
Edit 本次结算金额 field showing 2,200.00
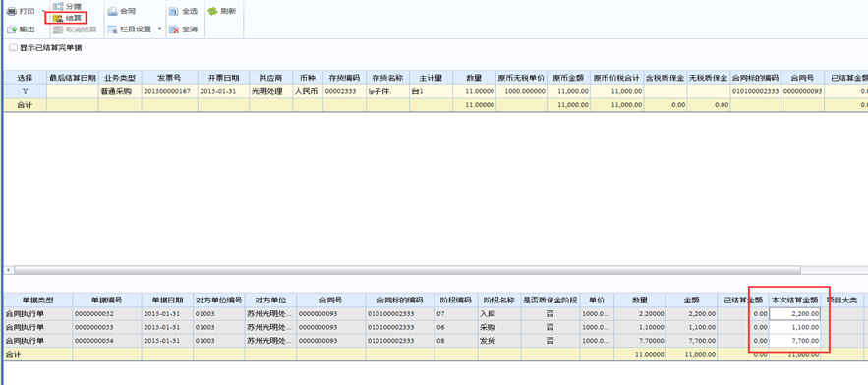(794, 313)
